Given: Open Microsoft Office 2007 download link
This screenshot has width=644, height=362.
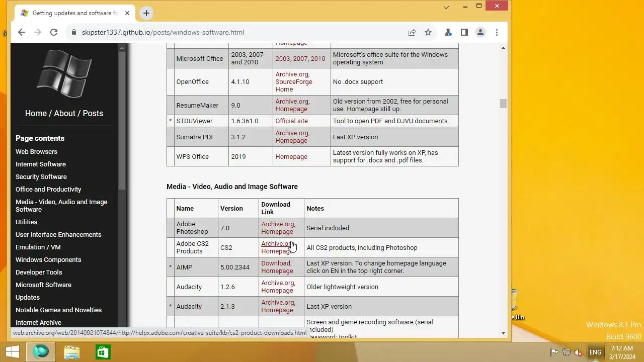Looking at the screenshot, I should tap(300, 58).
